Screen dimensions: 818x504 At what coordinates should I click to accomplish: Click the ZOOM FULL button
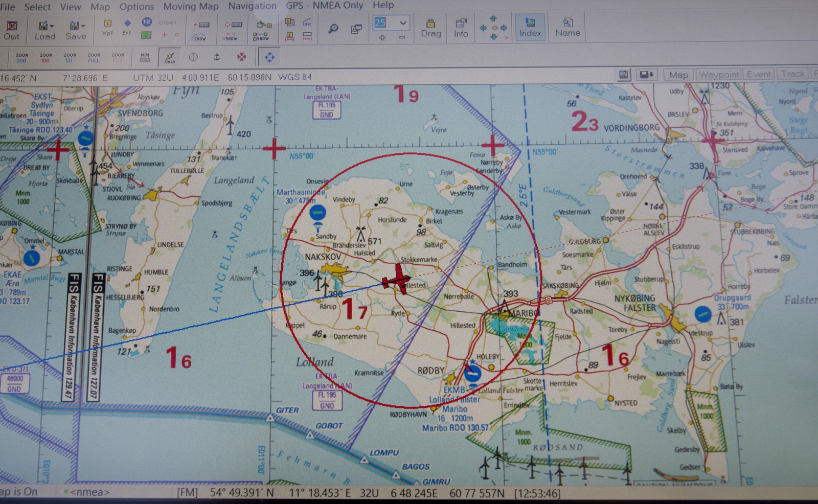pyautogui.click(x=94, y=58)
